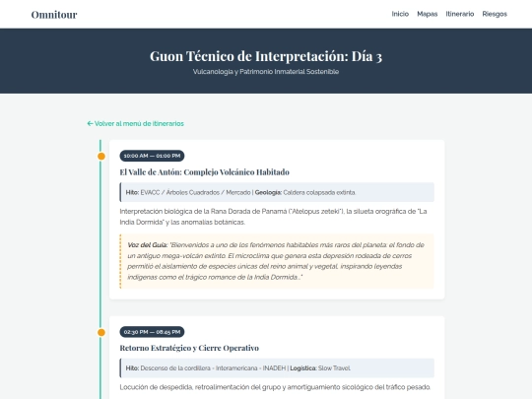Click the Voz del Guía quote block
Viewport: 532px width, 399px height.
point(277,261)
